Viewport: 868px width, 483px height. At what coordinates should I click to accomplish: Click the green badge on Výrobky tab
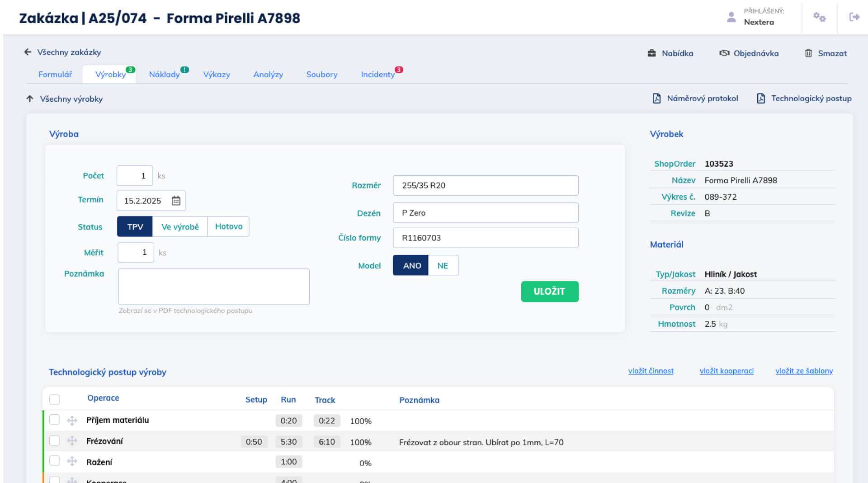(x=130, y=70)
